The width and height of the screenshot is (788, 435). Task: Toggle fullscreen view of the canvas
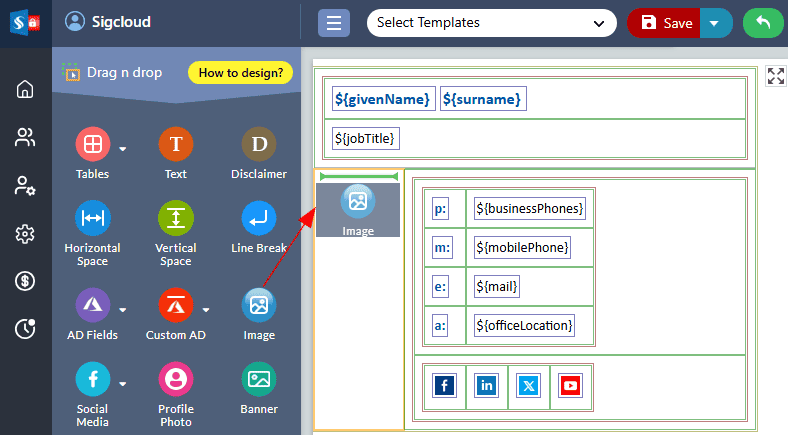(776, 76)
